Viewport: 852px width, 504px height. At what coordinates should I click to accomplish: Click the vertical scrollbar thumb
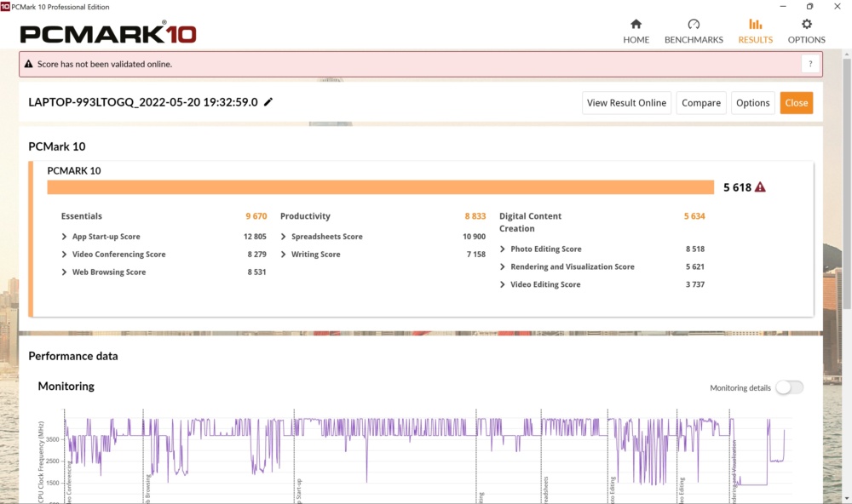(x=846, y=185)
